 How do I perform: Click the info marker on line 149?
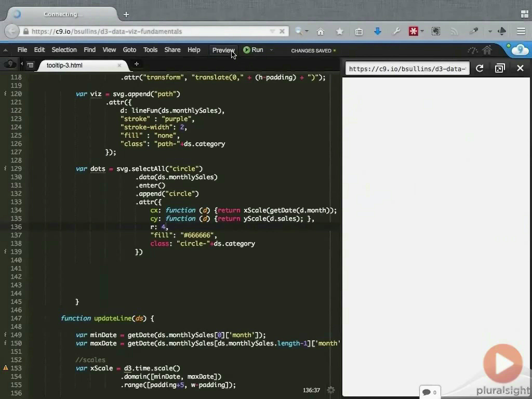(x=5, y=335)
